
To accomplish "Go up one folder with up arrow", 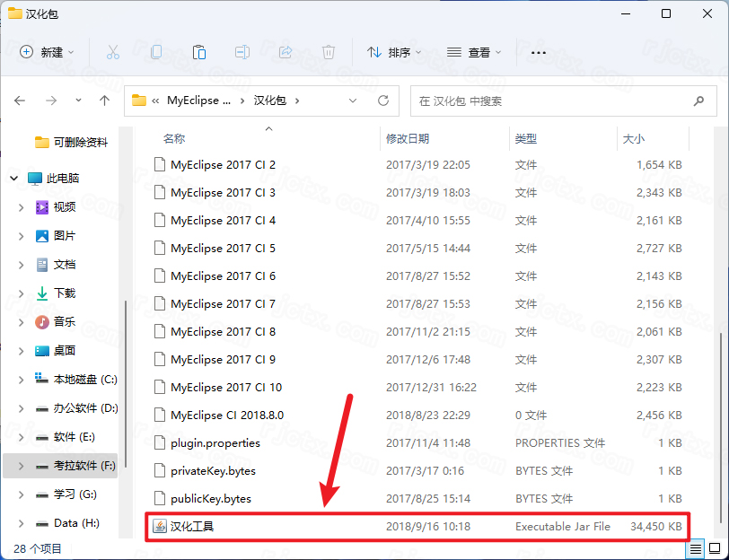I will [x=104, y=101].
